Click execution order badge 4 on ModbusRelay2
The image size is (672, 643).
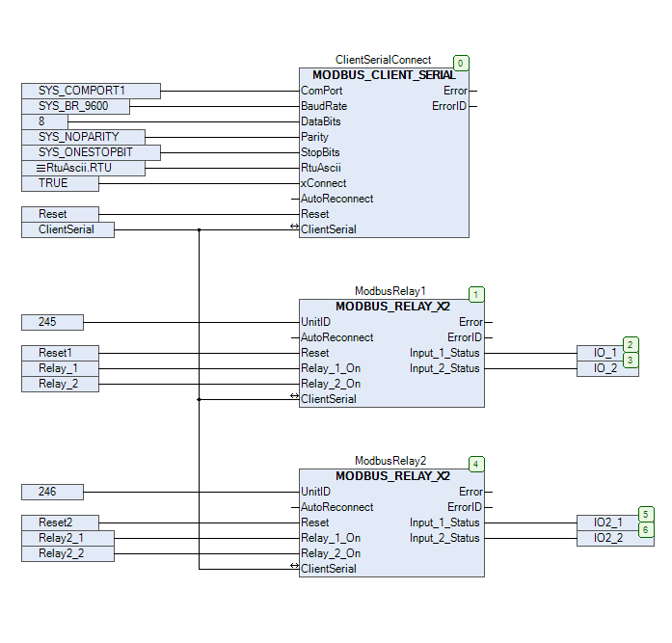coord(476,465)
